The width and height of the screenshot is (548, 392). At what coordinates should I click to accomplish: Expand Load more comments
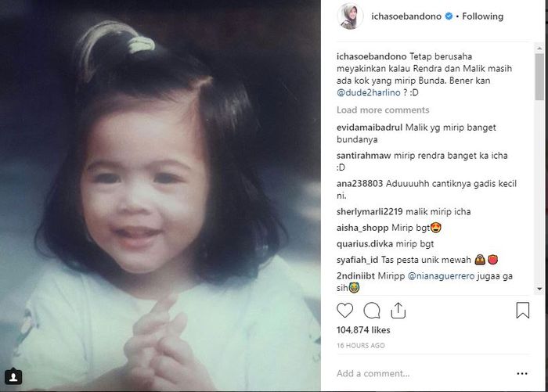point(383,110)
